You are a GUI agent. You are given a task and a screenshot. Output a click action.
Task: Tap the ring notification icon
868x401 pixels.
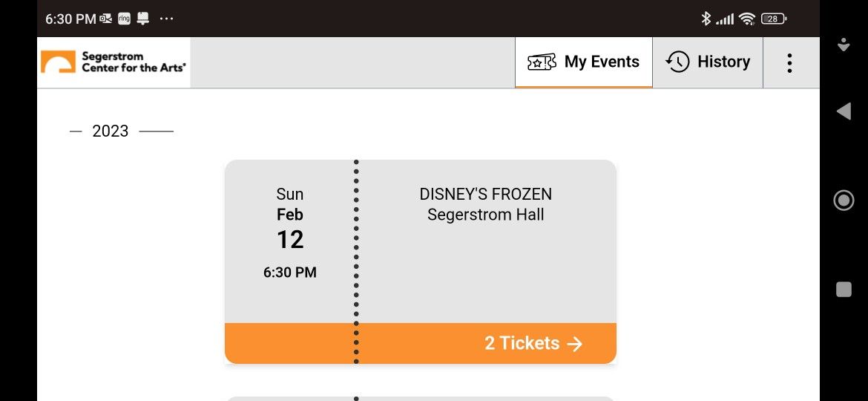[124, 19]
